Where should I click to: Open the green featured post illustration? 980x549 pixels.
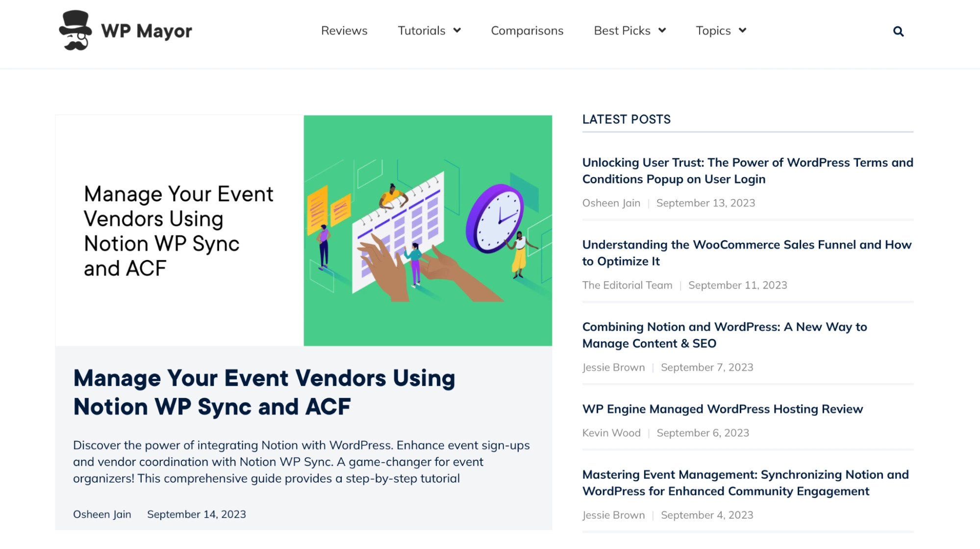click(x=427, y=231)
